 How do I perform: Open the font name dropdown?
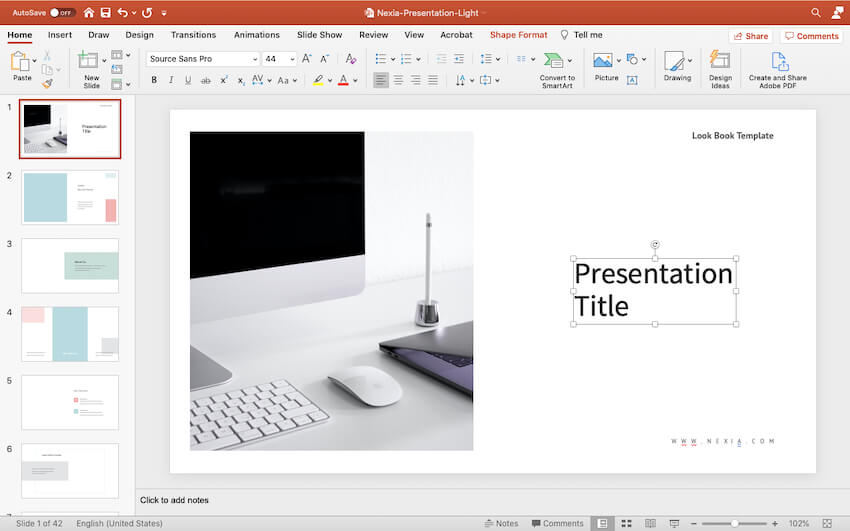click(253, 59)
